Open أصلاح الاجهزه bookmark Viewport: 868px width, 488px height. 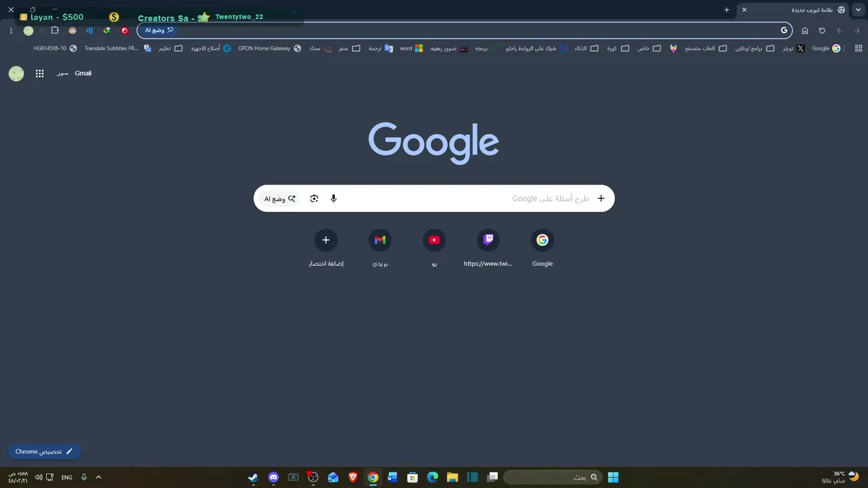212,49
